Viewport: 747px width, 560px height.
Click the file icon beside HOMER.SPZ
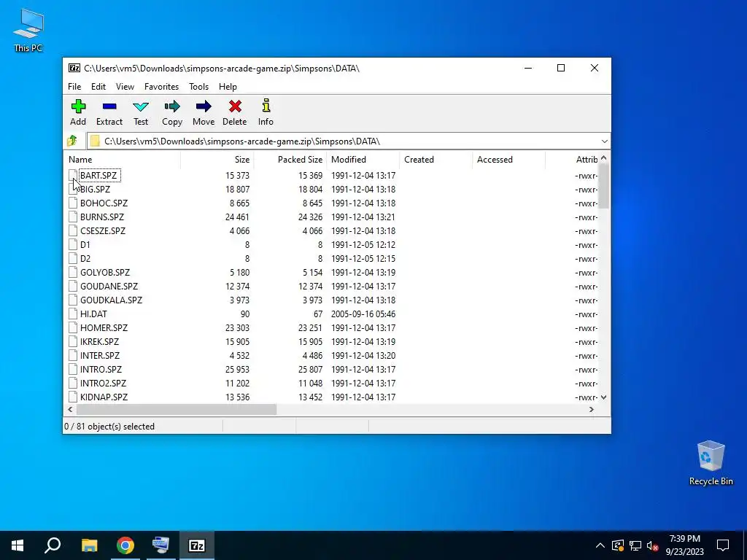point(73,327)
